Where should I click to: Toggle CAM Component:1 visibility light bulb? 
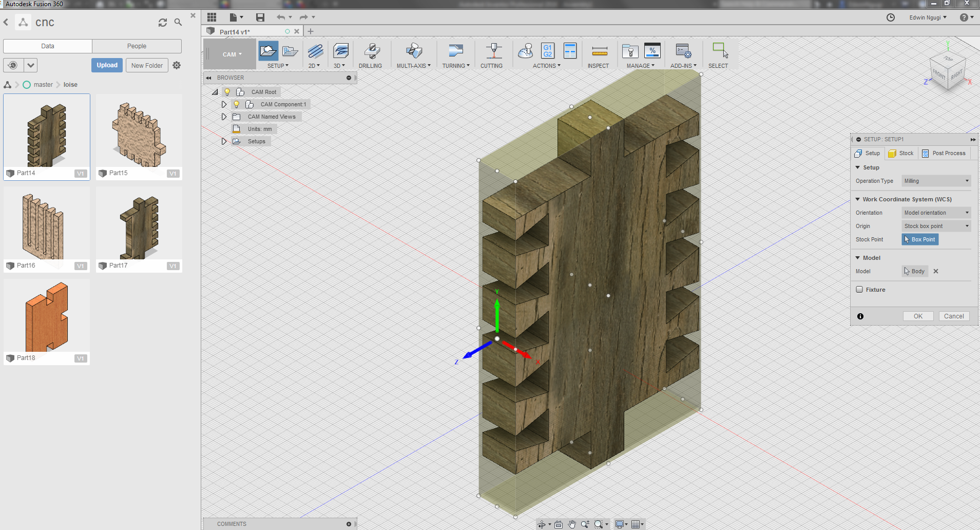pos(236,104)
